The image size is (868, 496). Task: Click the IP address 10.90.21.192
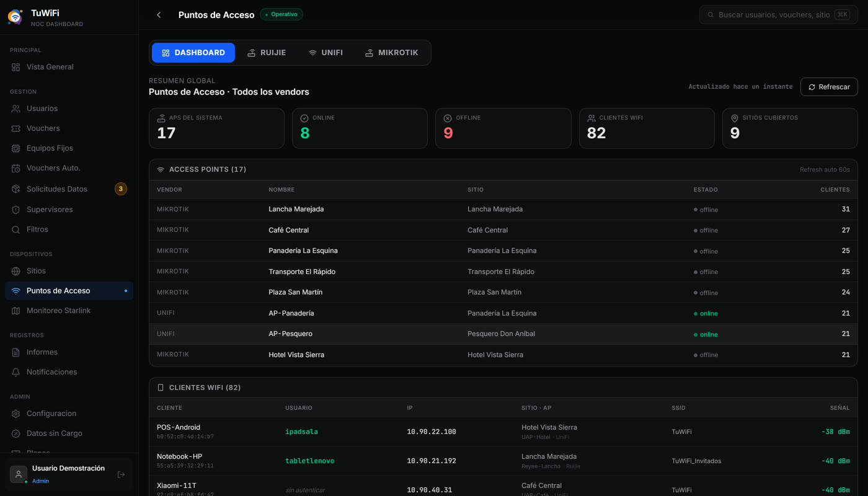pos(432,461)
